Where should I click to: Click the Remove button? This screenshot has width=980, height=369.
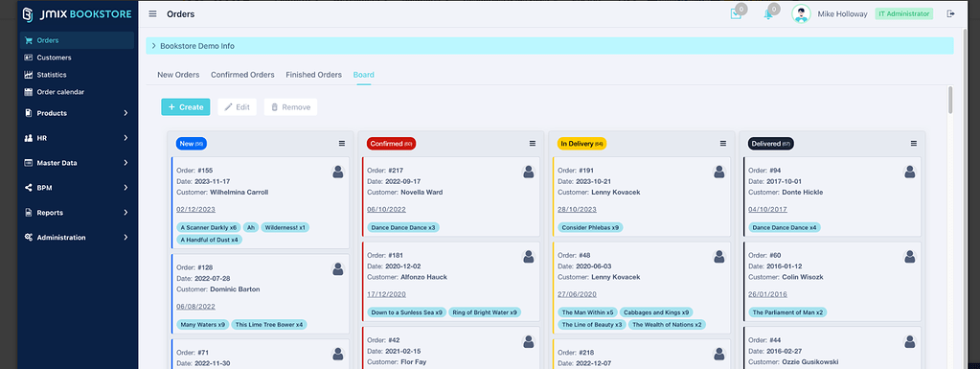click(x=290, y=107)
